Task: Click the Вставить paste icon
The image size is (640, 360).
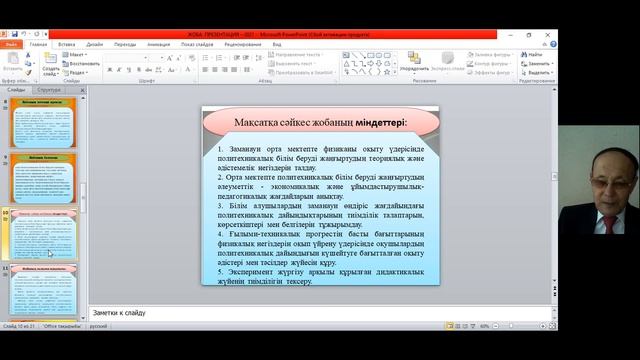Action: coord(13,59)
